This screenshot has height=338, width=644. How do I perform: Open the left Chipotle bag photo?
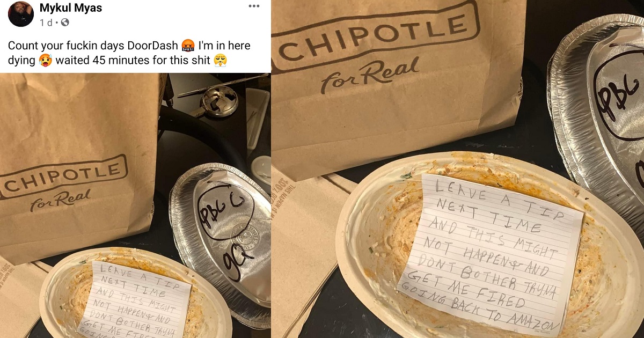click(135, 205)
